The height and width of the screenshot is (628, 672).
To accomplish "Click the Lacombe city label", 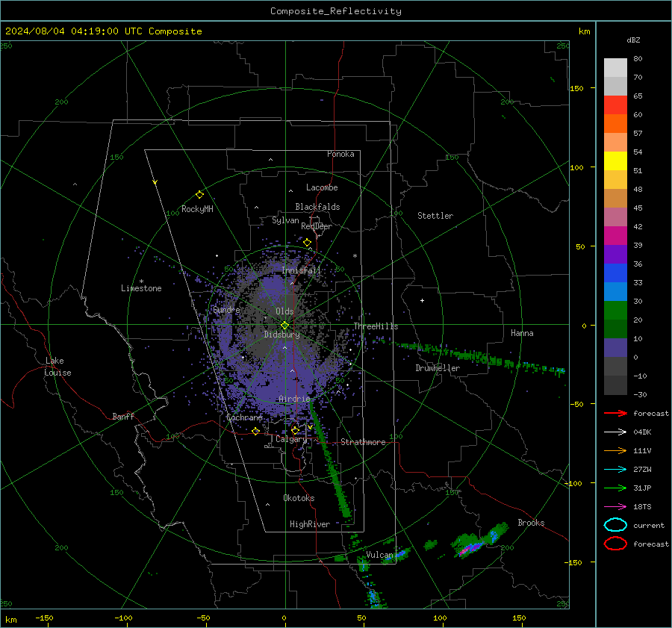I will [322, 187].
